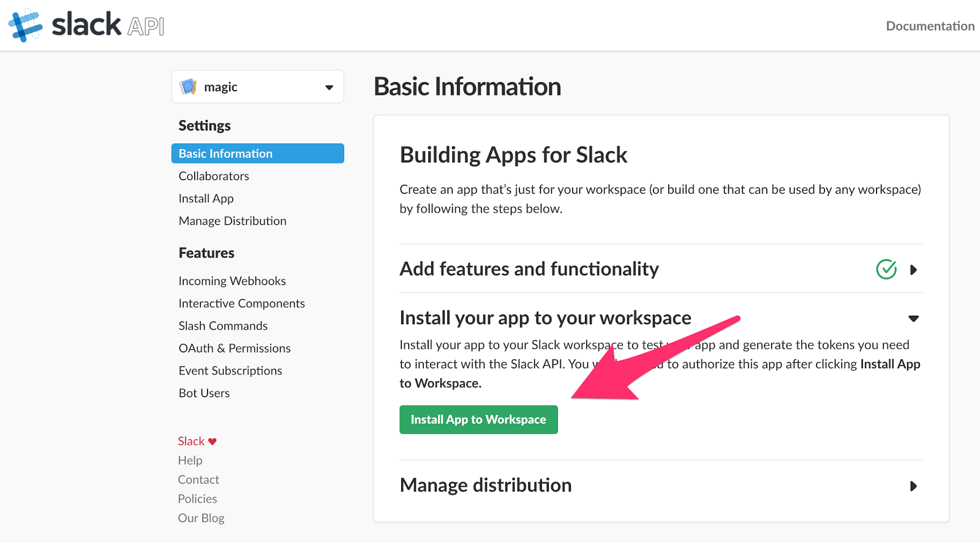Click the magic app icon
Image resolution: width=980 pixels, height=543 pixels.
click(x=189, y=86)
